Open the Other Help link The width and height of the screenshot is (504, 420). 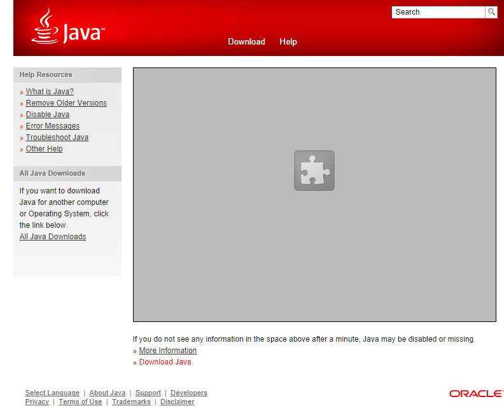pyautogui.click(x=45, y=149)
